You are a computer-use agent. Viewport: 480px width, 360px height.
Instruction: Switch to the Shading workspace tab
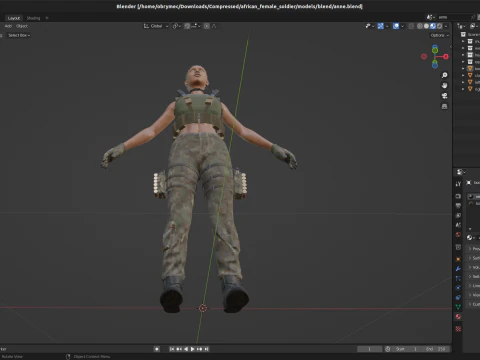pos(33,18)
